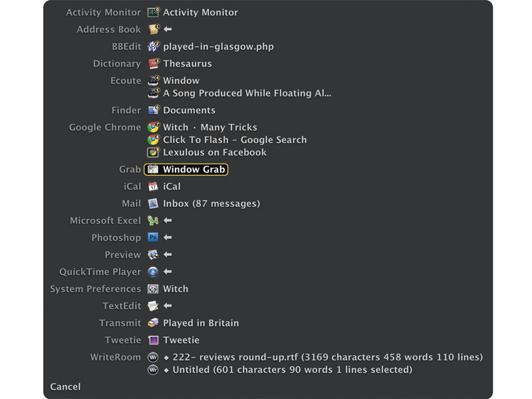532x399 pixels.
Task: Click the Chrome icon beside Lexulous on Facebook
Action: (x=154, y=152)
